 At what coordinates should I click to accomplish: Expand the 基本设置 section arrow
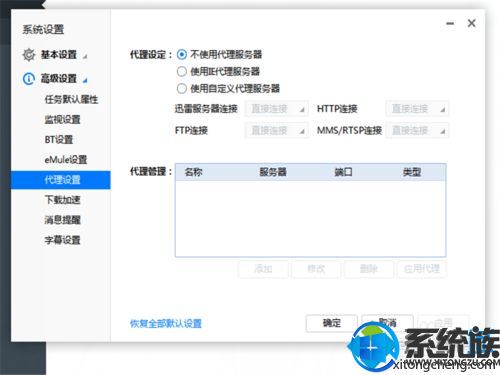[85, 56]
